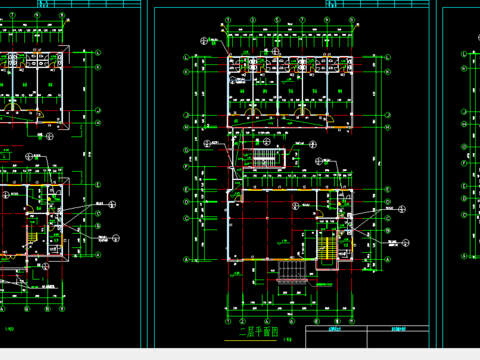Select the callout circle at top-left of 二层平面图
480x360 pixels.
coord(204,41)
